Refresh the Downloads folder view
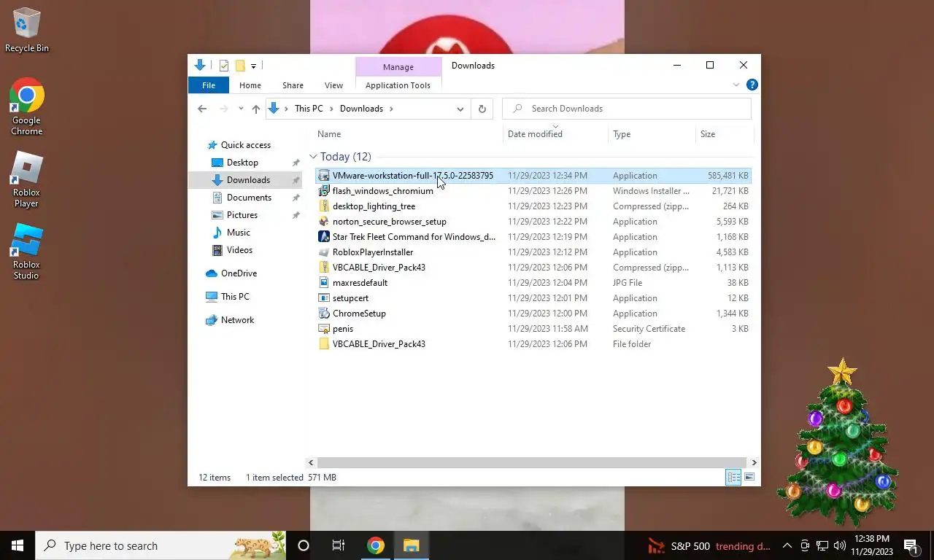This screenshot has width=934, height=560. tap(482, 109)
